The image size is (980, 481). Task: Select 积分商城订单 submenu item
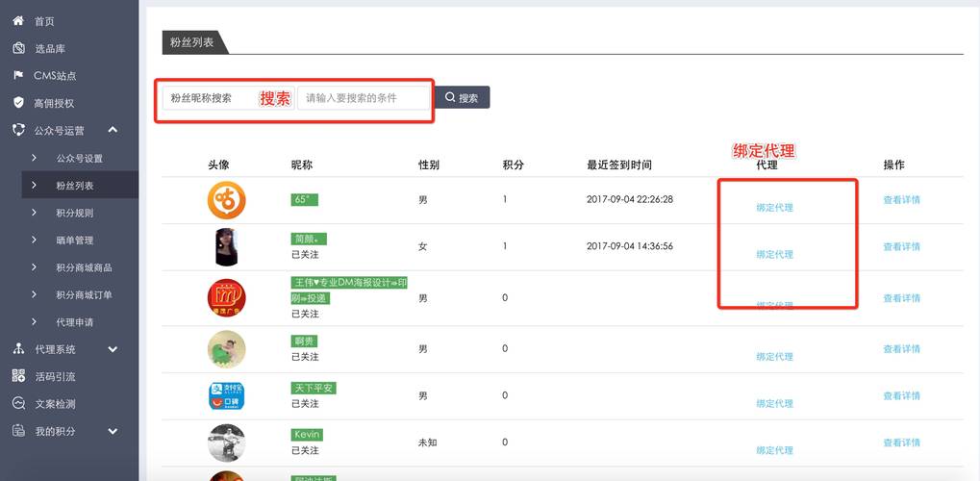tap(85, 294)
